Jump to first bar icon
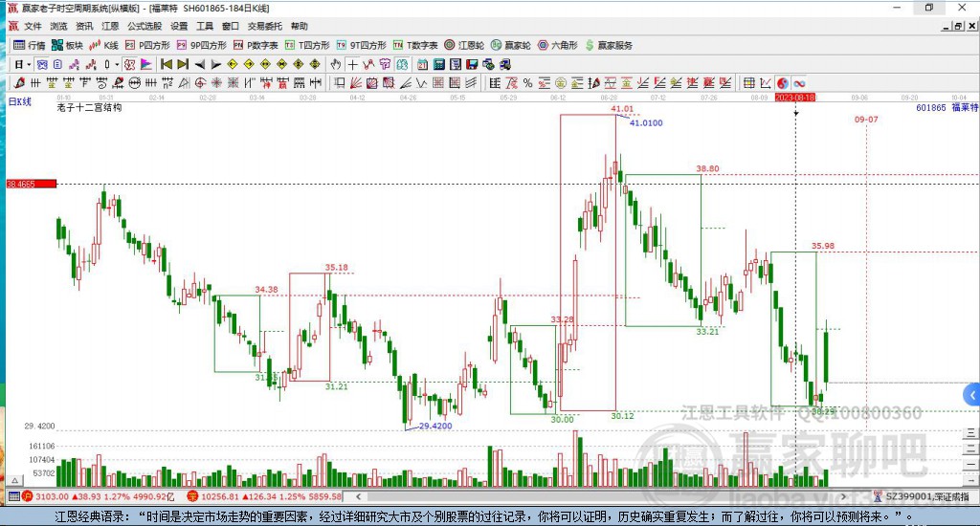Viewport: 980px width, 526px height. coord(167,64)
